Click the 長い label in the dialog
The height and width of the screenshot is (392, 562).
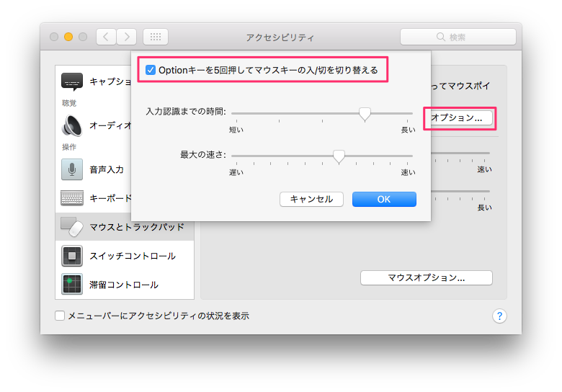408,130
